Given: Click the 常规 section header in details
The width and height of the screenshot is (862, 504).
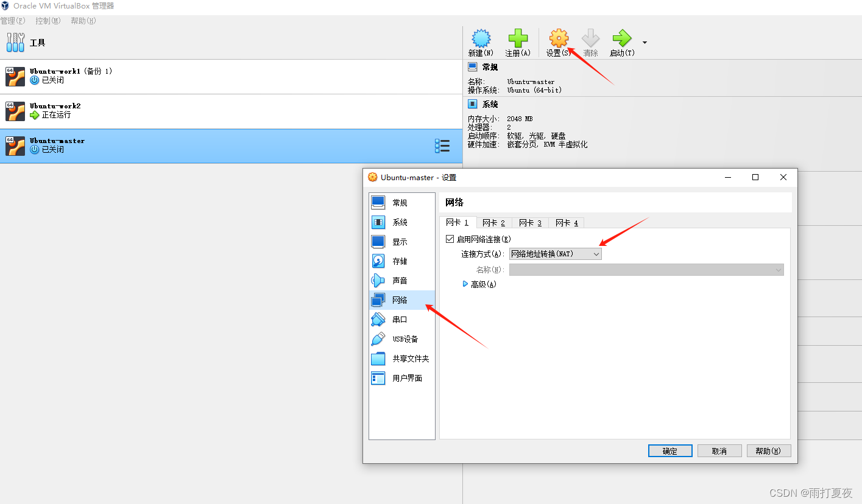Looking at the screenshot, I should tap(490, 67).
